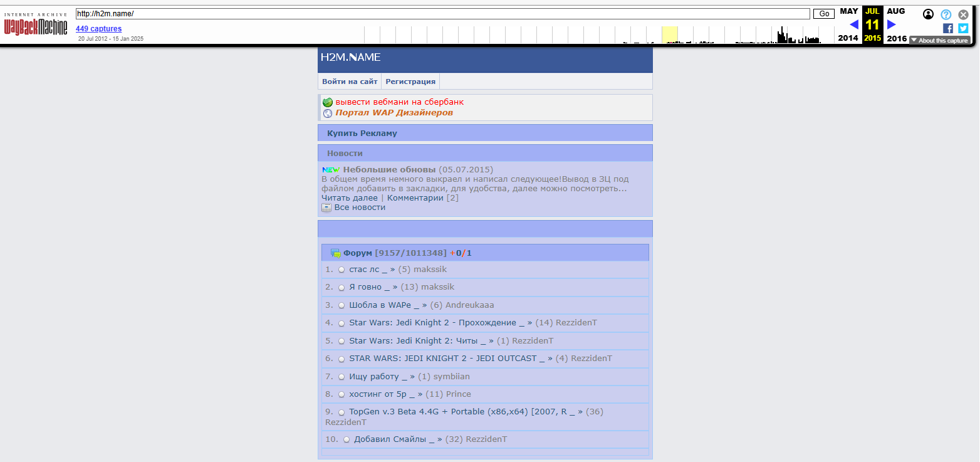Image resolution: width=980 pixels, height=462 pixels.
Task: Click the Форум chat bubbles icon
Action: [x=335, y=253]
